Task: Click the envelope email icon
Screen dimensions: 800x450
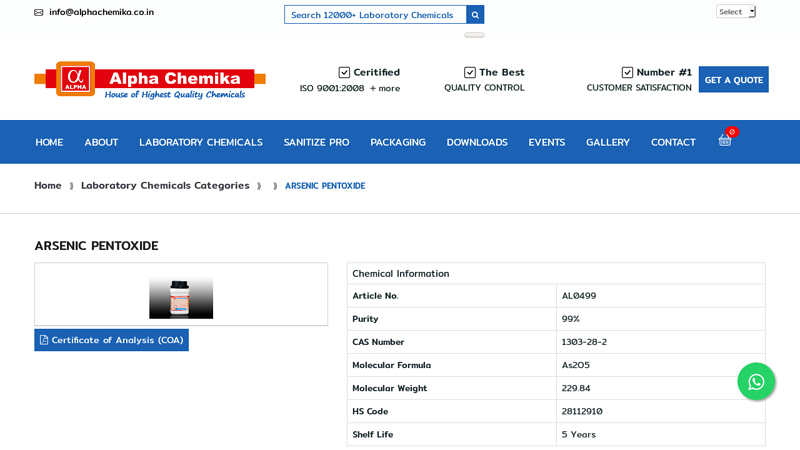Action: (39, 13)
